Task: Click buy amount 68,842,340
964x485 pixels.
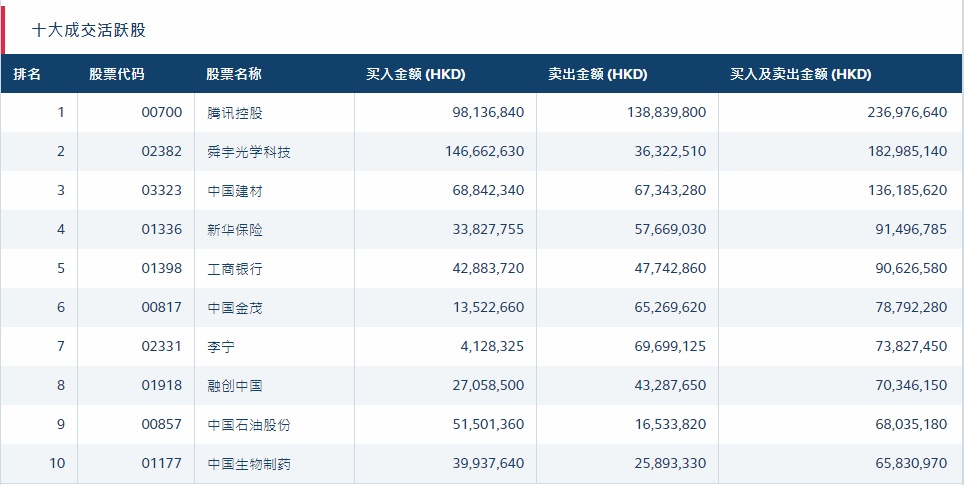Action: 487,191
